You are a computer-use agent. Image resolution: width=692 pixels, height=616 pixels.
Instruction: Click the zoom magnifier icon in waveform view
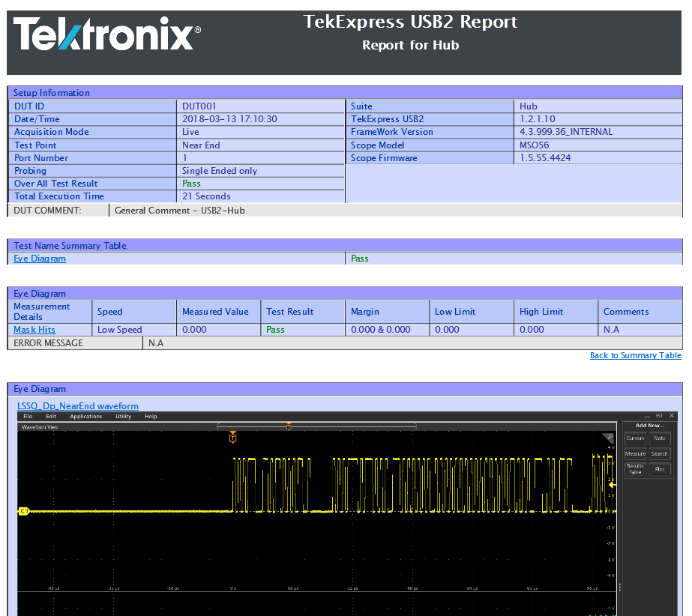point(610,438)
